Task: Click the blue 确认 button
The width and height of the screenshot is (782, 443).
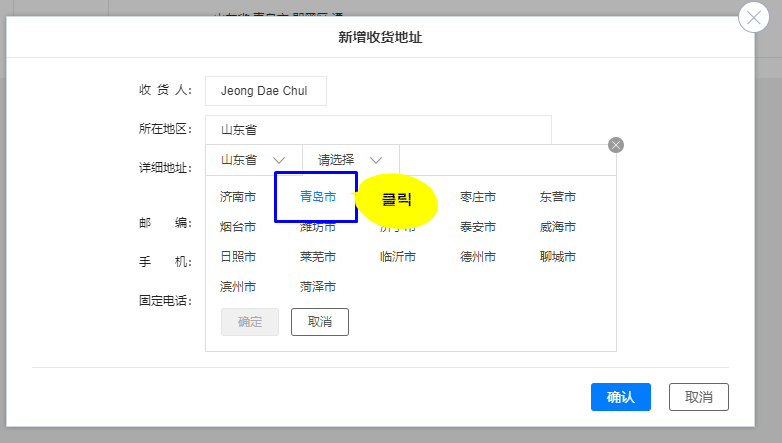Action: [x=620, y=397]
